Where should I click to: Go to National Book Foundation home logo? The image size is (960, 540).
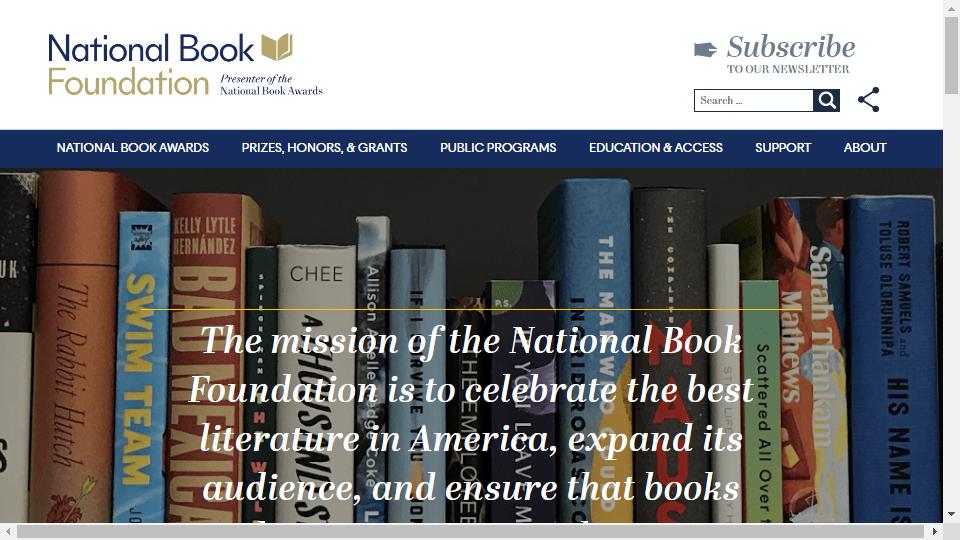click(x=186, y=65)
